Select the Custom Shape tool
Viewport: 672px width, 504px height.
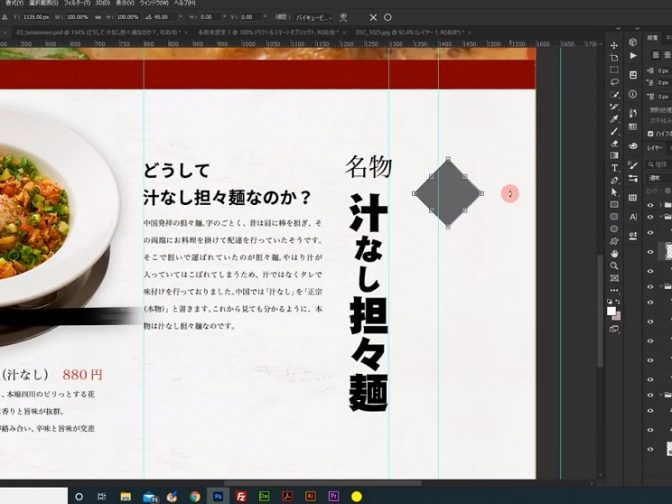(x=614, y=241)
